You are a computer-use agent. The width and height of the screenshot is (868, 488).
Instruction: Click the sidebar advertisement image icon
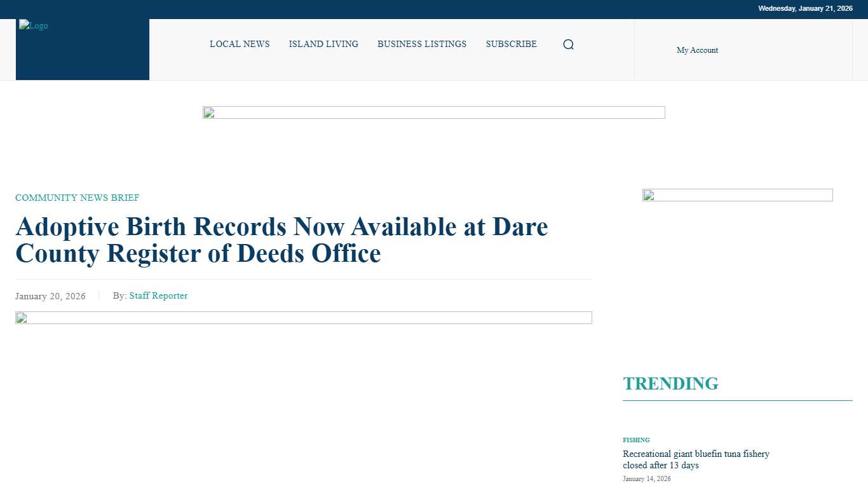(648, 196)
